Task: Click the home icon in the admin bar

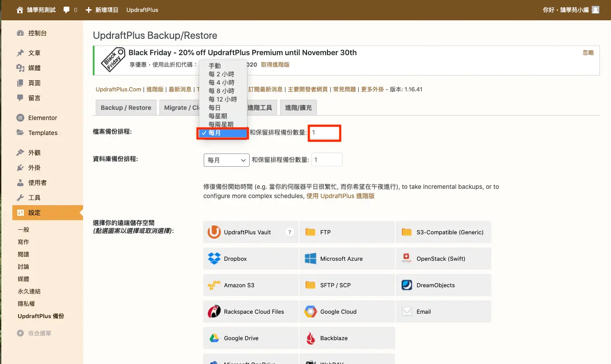Action: (20, 10)
